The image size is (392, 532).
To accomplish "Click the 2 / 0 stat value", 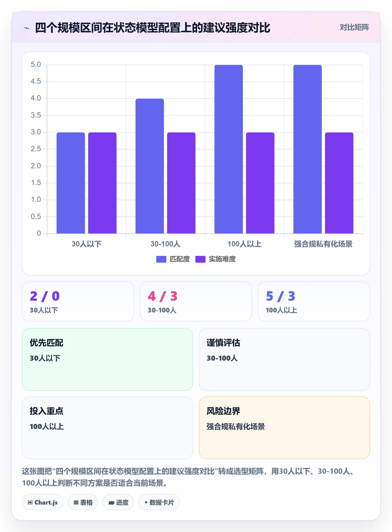I will pyautogui.click(x=45, y=296).
